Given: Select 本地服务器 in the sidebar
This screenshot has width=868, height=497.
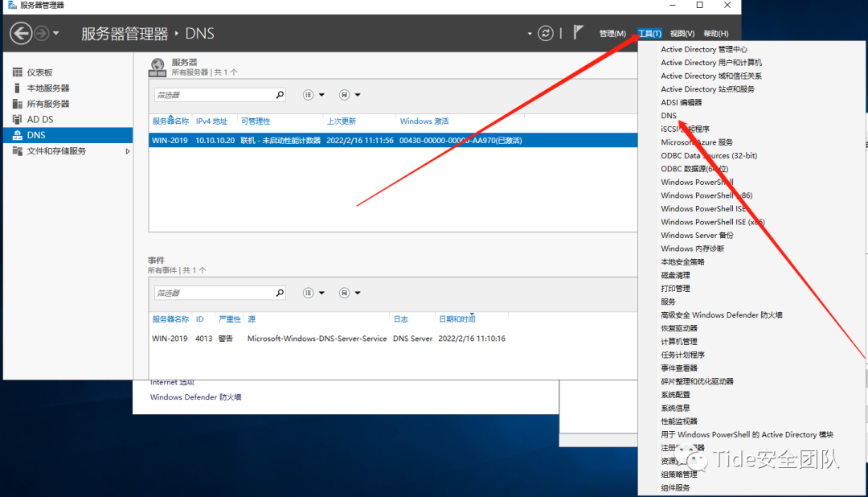Looking at the screenshot, I should point(48,88).
